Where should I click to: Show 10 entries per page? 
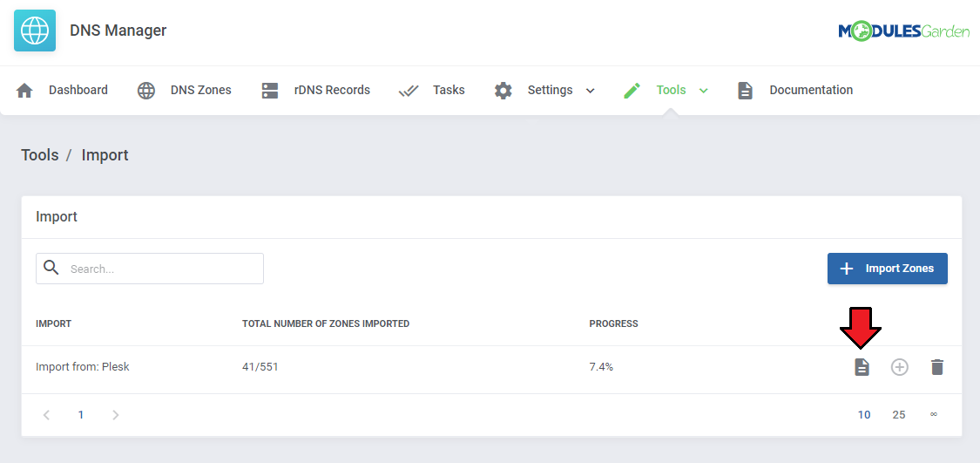(x=864, y=414)
